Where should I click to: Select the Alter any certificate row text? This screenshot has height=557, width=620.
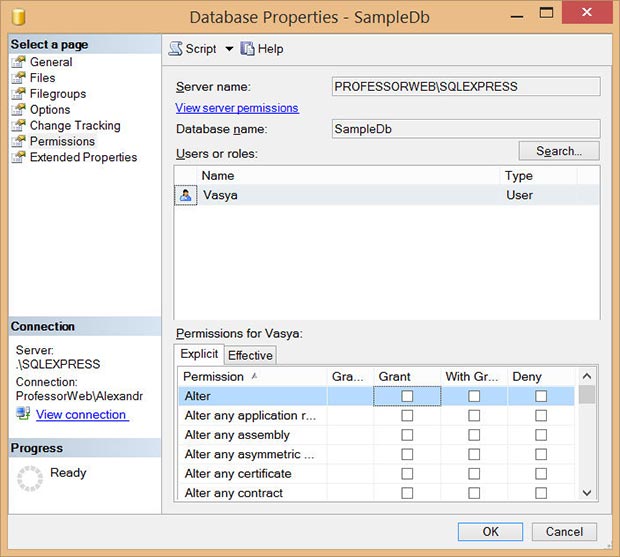point(238,474)
